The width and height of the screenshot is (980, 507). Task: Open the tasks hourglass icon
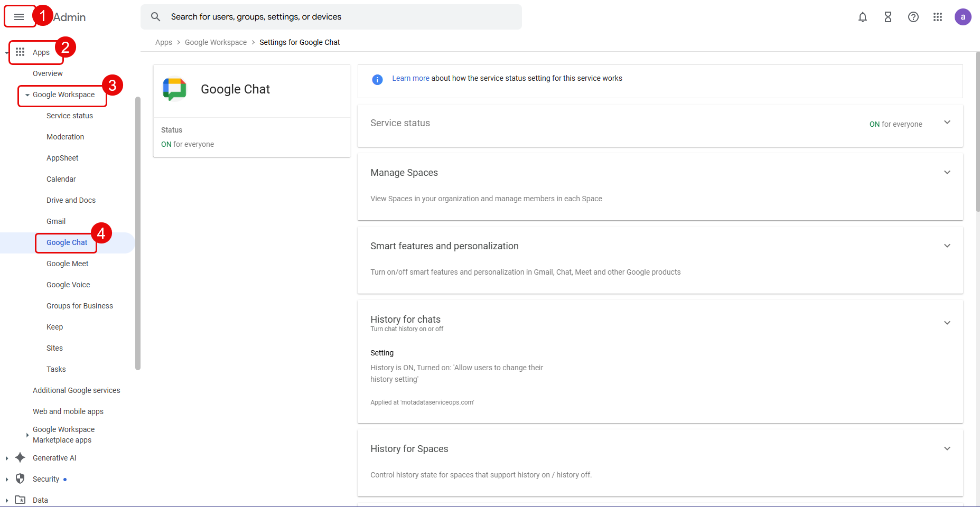click(x=888, y=17)
